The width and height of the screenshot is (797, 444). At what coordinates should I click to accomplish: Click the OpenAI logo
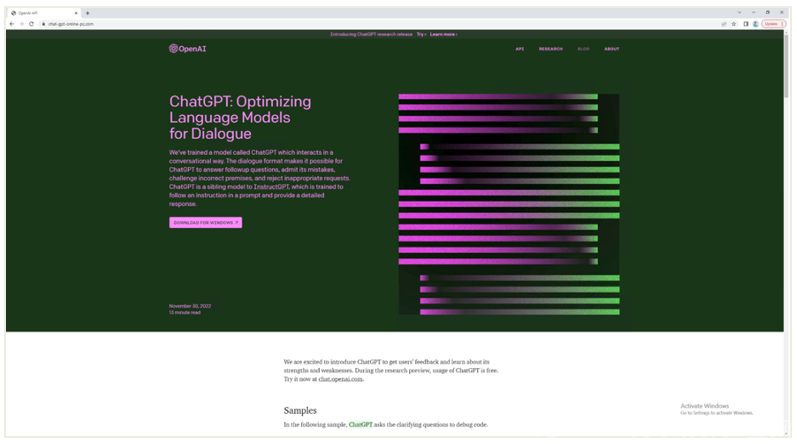pyautogui.click(x=188, y=49)
